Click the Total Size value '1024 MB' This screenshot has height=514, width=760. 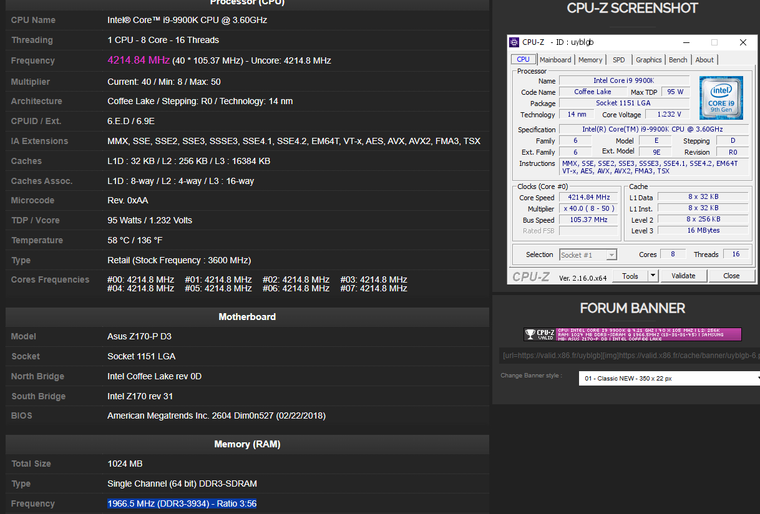pos(125,464)
